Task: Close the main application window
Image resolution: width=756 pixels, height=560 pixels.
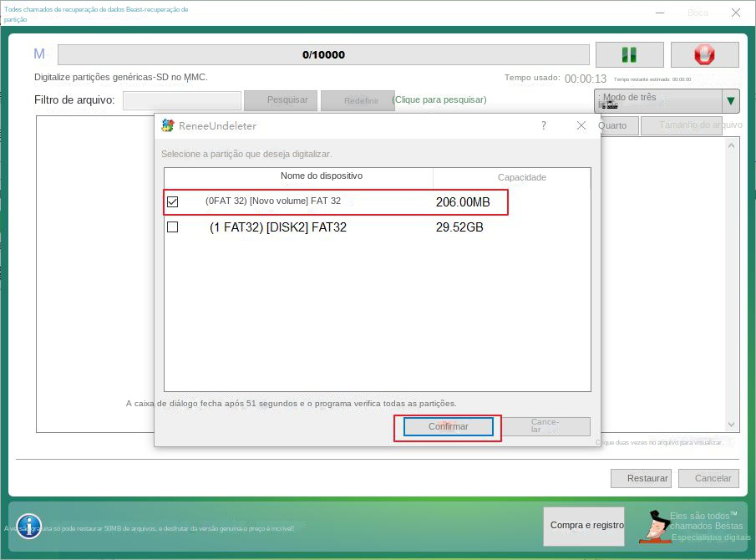Action: [735, 13]
